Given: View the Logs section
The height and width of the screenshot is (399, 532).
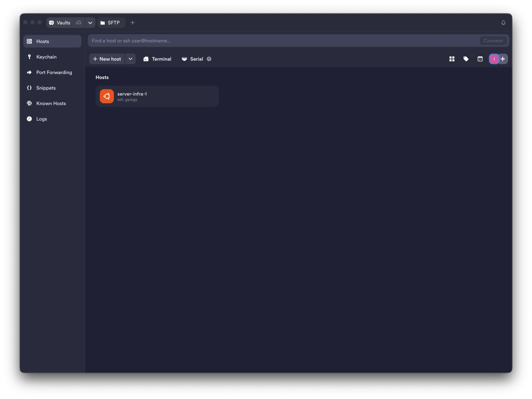Looking at the screenshot, I should pyautogui.click(x=52, y=119).
